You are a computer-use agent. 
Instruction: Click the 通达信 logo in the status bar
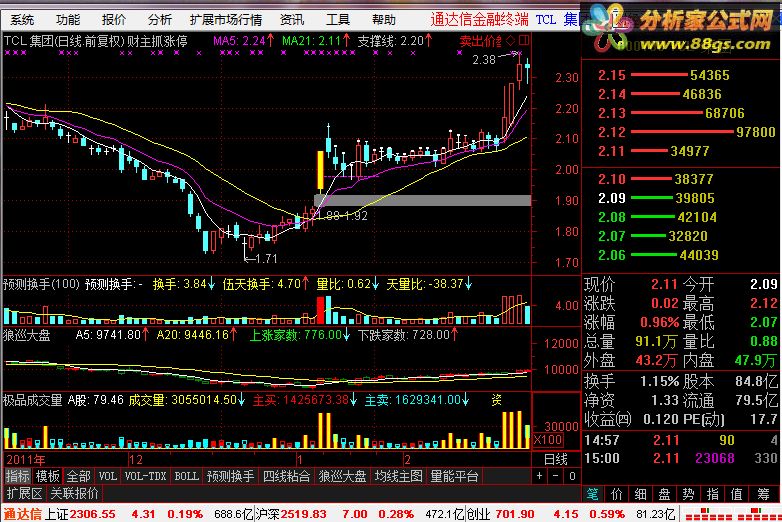[x=22, y=514]
